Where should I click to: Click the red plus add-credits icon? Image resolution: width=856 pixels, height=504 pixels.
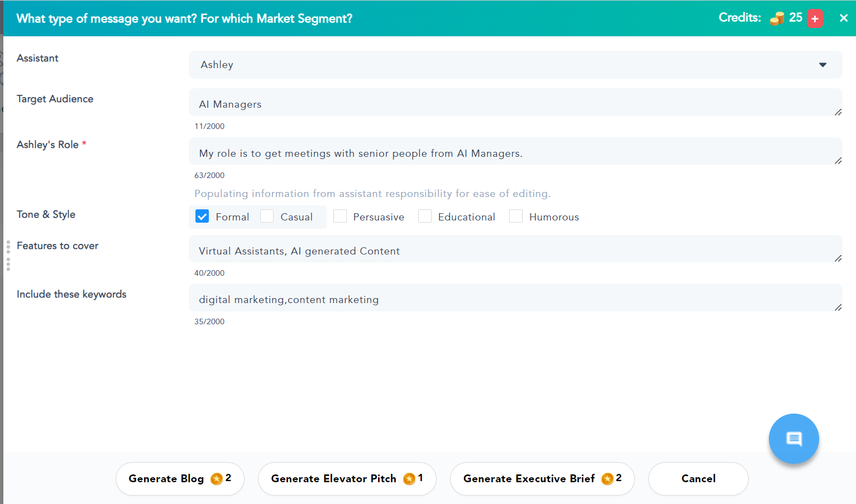tap(815, 18)
